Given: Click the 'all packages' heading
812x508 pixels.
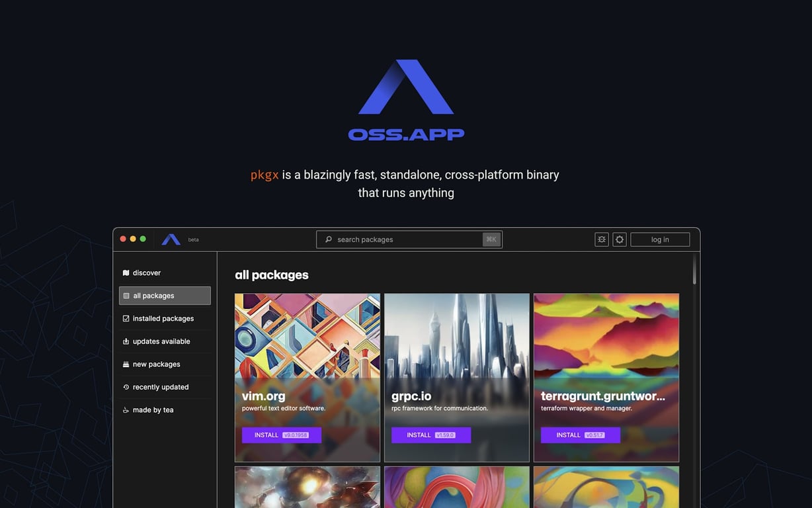Looking at the screenshot, I should point(272,275).
